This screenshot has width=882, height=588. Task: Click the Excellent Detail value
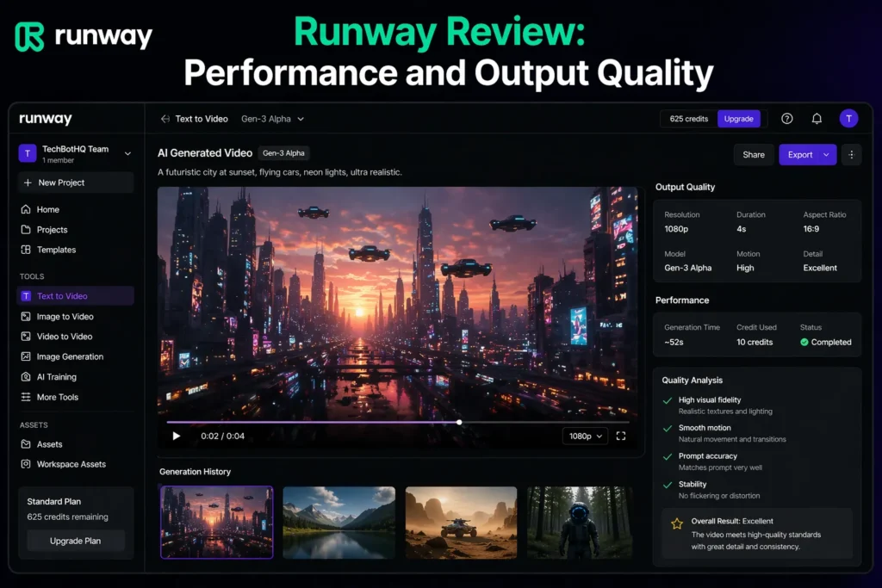[820, 268]
